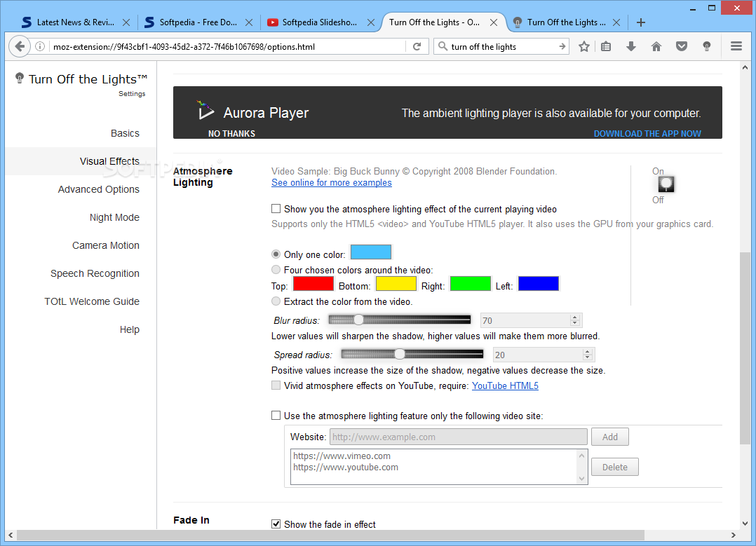Pick the Right green color swatch

pyautogui.click(x=470, y=283)
